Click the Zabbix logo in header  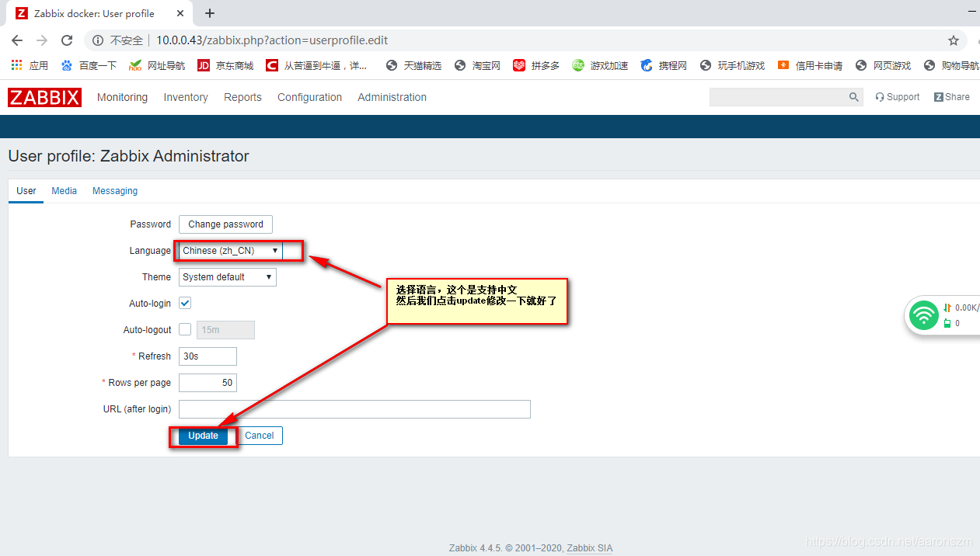coord(44,97)
